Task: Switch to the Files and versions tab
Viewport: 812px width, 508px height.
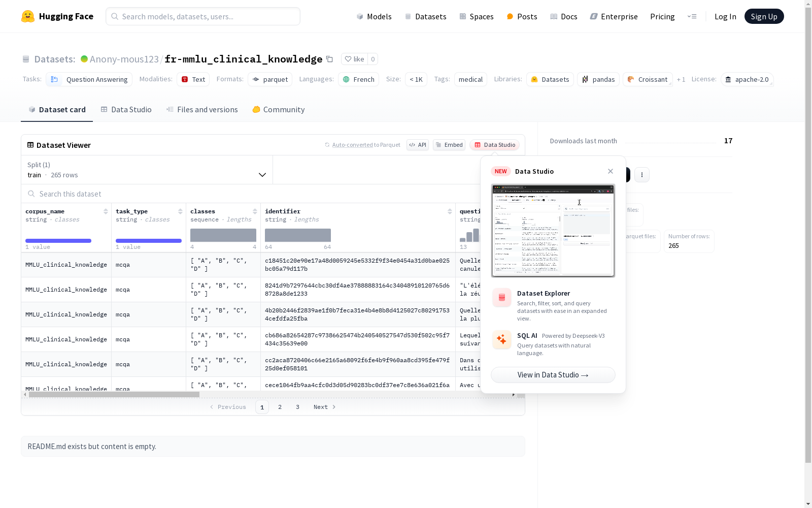Action: click(x=202, y=109)
